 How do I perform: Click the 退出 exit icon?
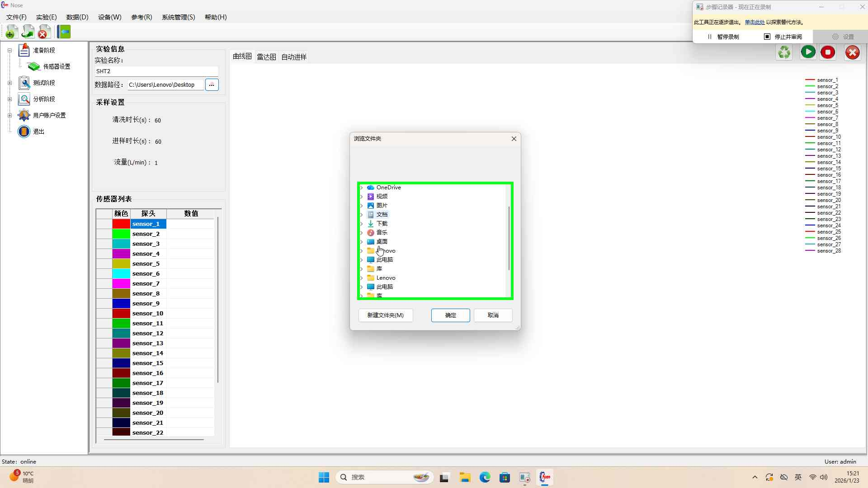point(24,131)
